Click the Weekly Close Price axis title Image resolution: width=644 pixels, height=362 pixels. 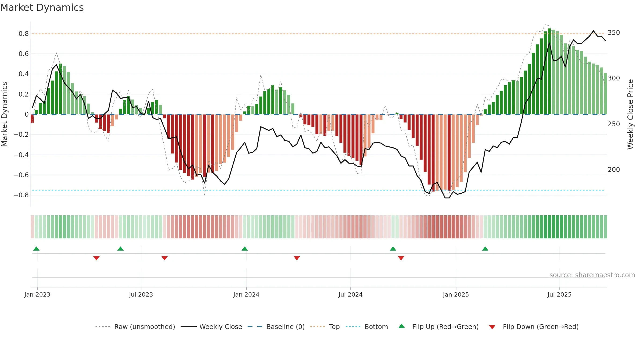click(x=630, y=114)
